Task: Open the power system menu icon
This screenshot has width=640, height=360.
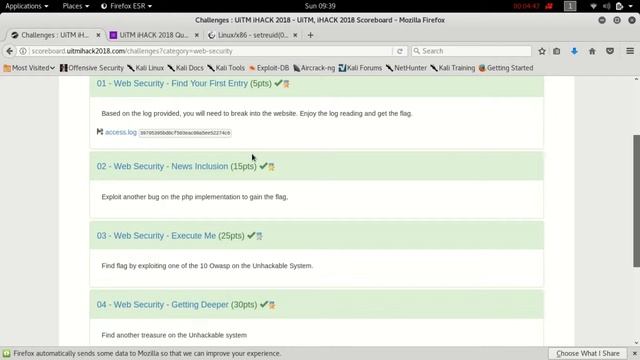Action: click(x=620, y=6)
